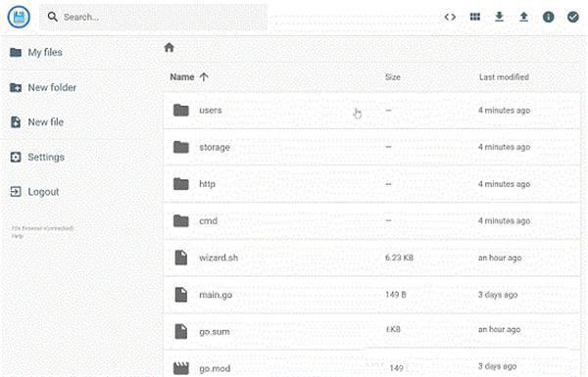Click the upload arrow icon
Image resolution: width=588 pixels, height=377 pixels.
524,17
